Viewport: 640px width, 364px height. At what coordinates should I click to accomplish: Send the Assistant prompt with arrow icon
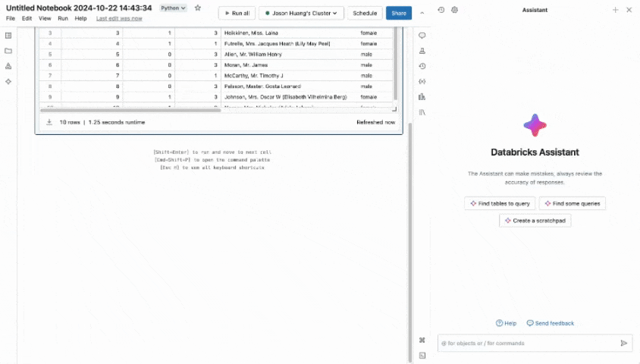point(623,344)
